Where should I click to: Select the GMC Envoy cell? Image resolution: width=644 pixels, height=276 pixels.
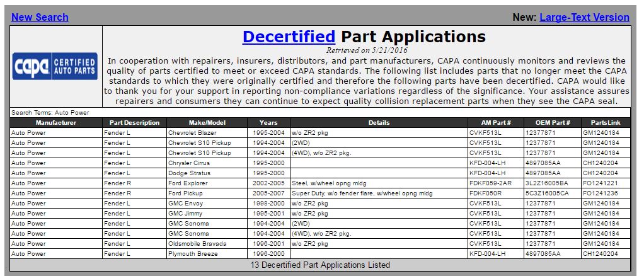click(x=207, y=204)
